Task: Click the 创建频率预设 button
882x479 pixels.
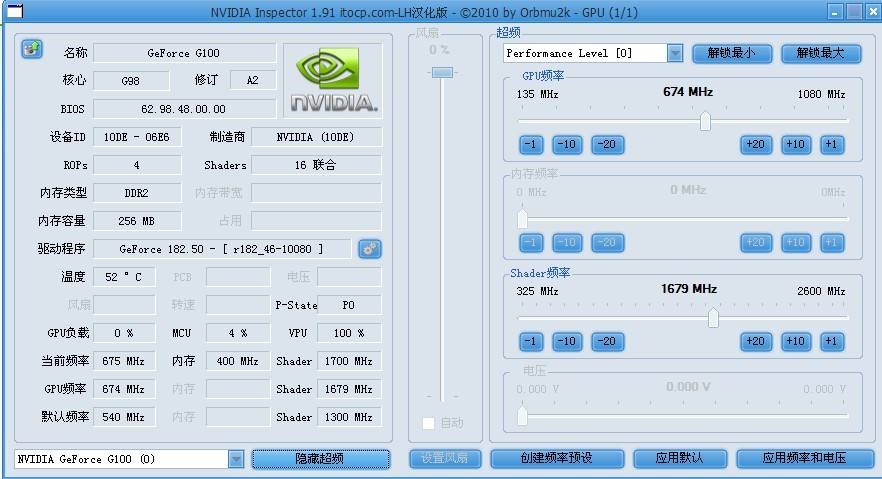Action: (x=557, y=459)
